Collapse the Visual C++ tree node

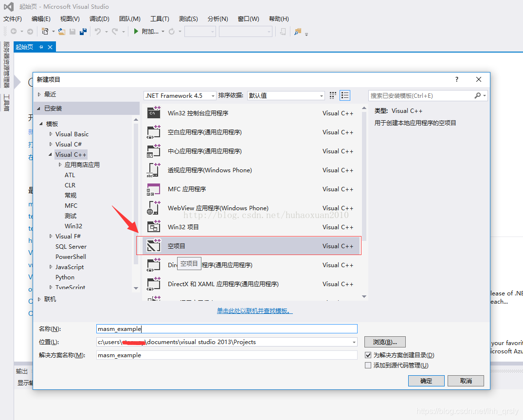click(x=51, y=154)
